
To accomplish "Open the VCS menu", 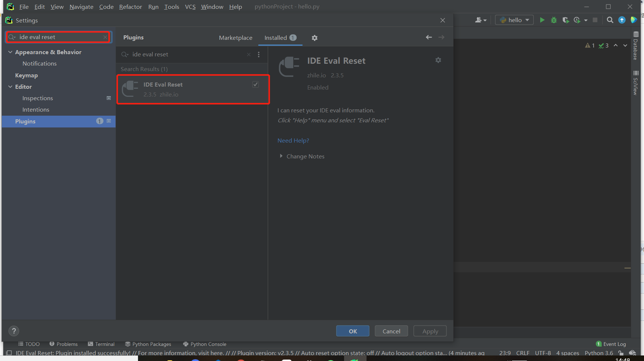I will tap(190, 7).
